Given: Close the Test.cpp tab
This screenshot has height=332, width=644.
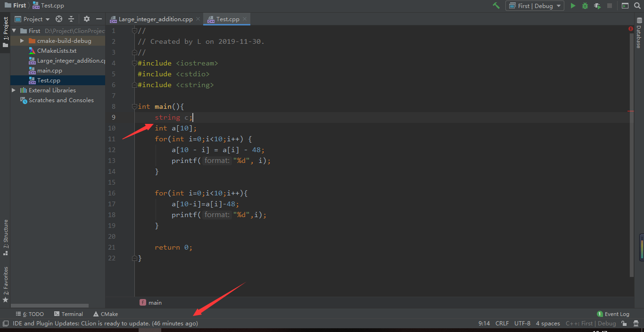Looking at the screenshot, I should (245, 19).
